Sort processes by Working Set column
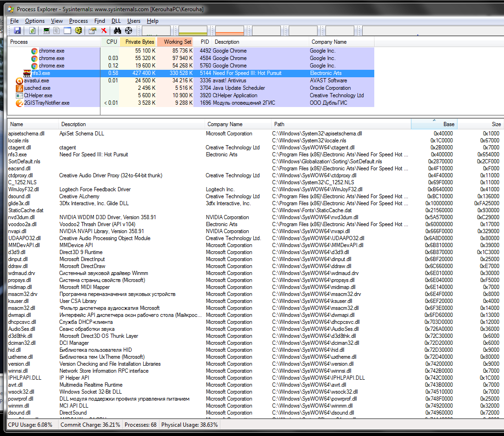504x436 pixels. point(177,42)
